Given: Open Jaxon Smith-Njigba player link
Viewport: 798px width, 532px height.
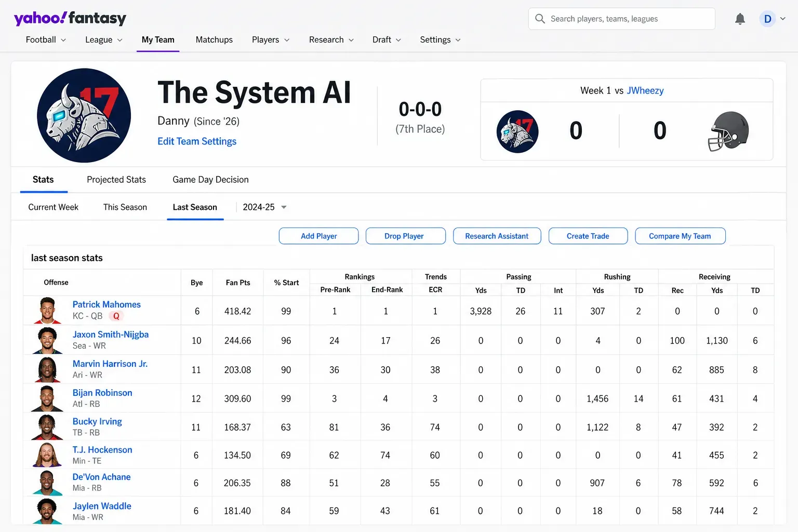Looking at the screenshot, I should [x=111, y=335].
